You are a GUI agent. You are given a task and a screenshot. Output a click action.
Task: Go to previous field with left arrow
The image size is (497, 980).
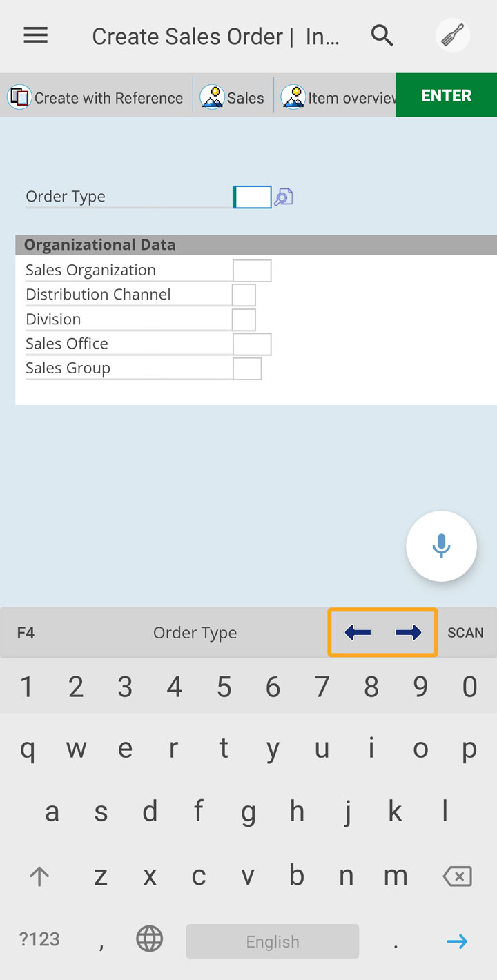click(x=358, y=632)
